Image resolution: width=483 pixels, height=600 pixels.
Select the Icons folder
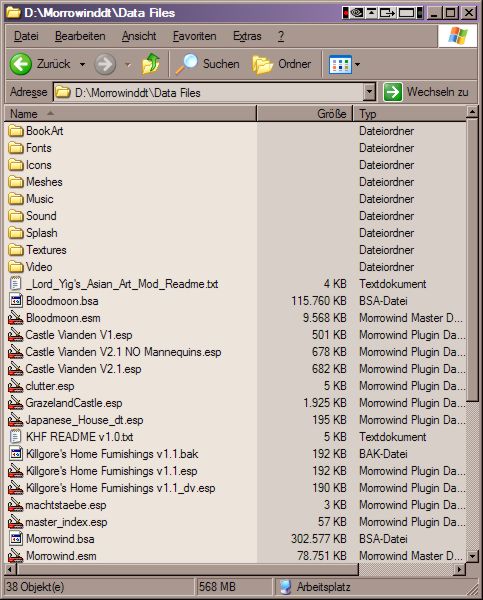pyautogui.click(x=38, y=165)
